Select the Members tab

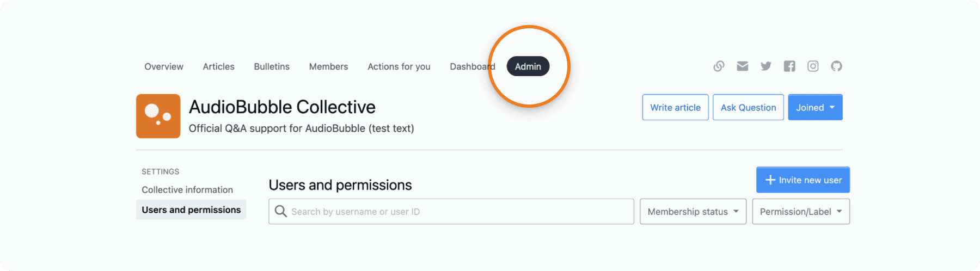click(x=328, y=66)
